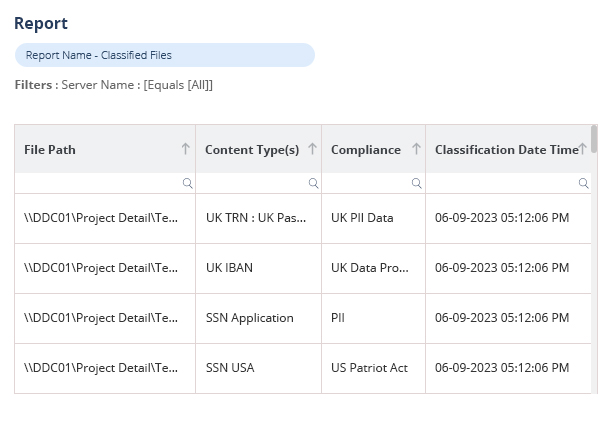This screenshot has height=430, width=612.
Task: Select the UK PII Data compliance cell
Action: click(362, 218)
